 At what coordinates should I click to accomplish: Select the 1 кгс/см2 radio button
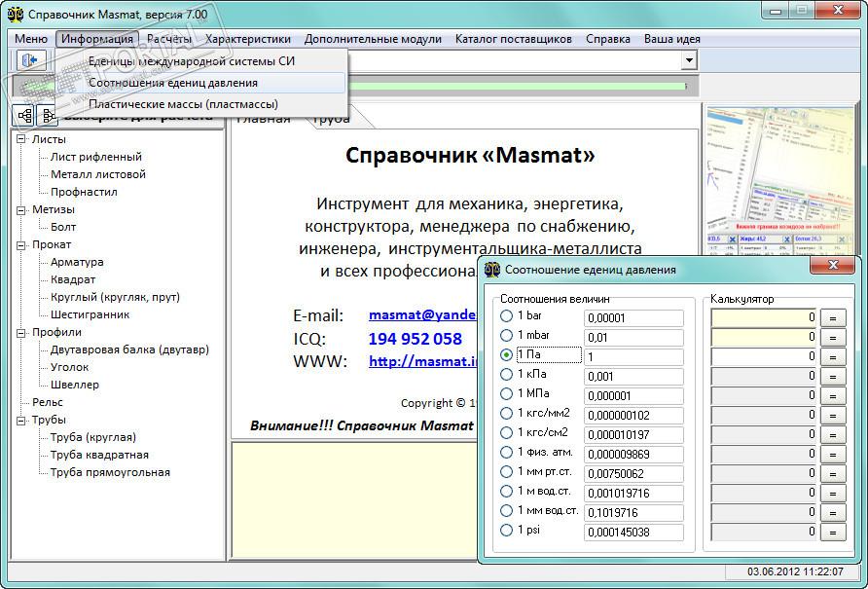tap(506, 433)
